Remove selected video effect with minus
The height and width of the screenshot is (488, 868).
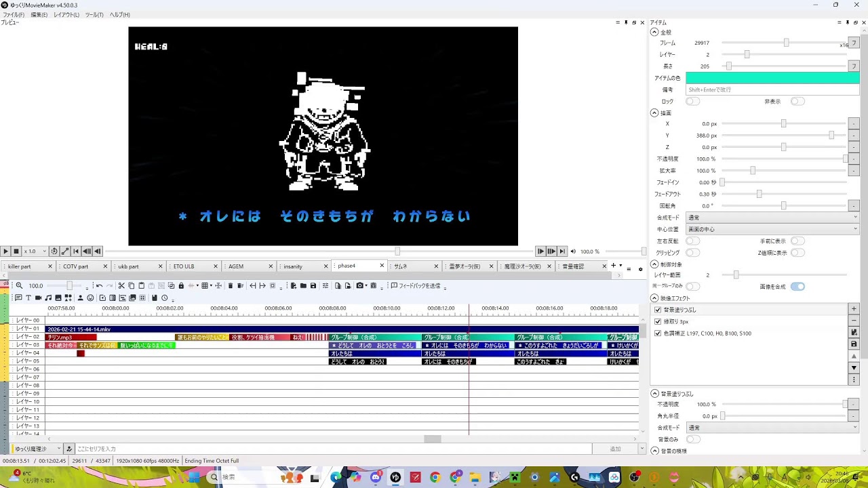854,320
